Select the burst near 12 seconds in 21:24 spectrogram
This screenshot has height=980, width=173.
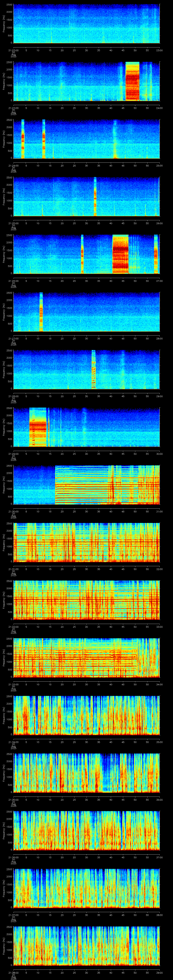[44, 139]
